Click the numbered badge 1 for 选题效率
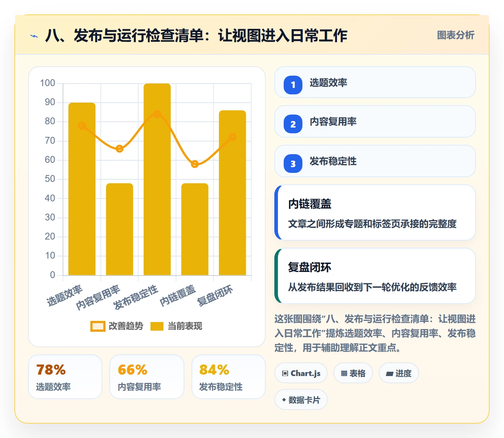 293,85
